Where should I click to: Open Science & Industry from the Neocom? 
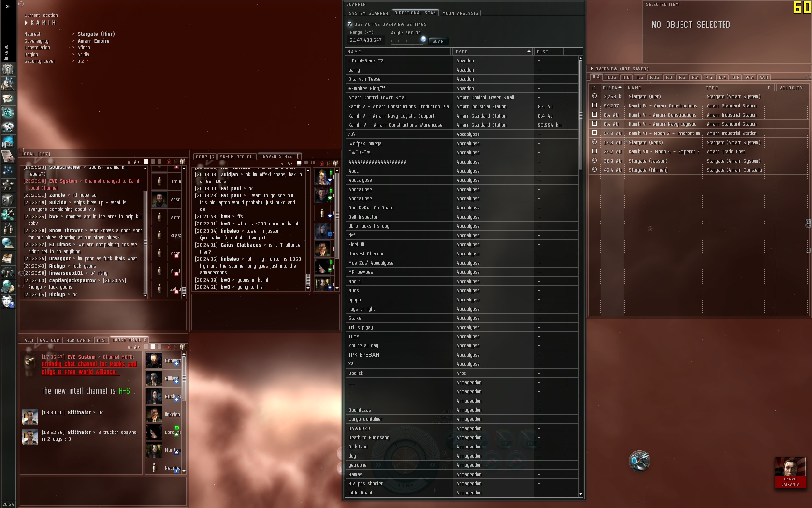[x=8, y=142]
